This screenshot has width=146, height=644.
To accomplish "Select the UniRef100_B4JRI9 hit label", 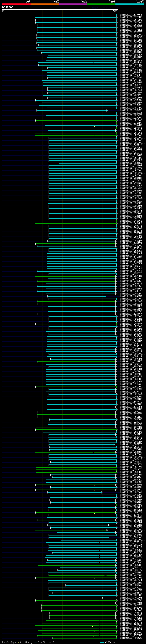I will pos(131,344).
